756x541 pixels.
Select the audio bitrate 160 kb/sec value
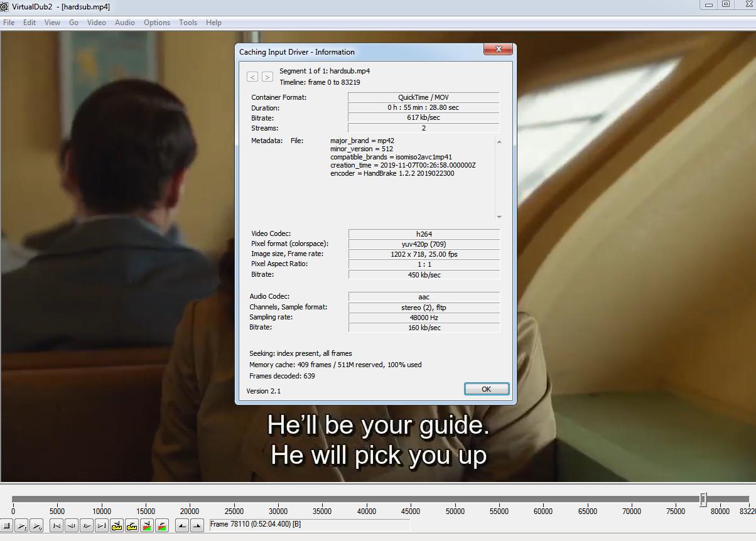pos(424,328)
